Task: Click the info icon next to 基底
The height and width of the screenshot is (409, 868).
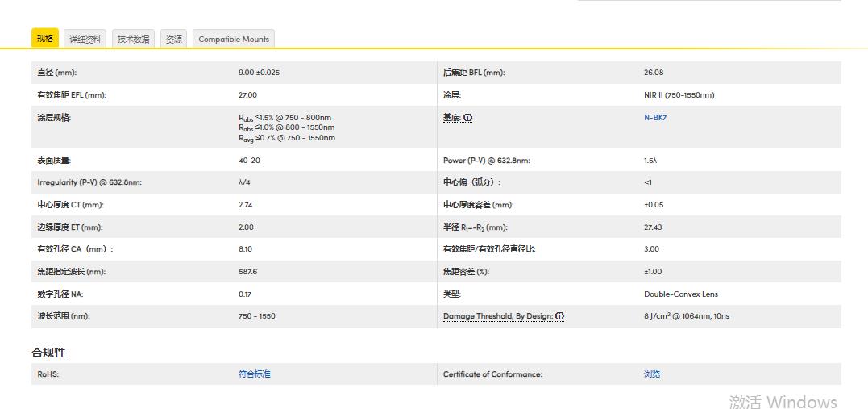Action: (468, 118)
